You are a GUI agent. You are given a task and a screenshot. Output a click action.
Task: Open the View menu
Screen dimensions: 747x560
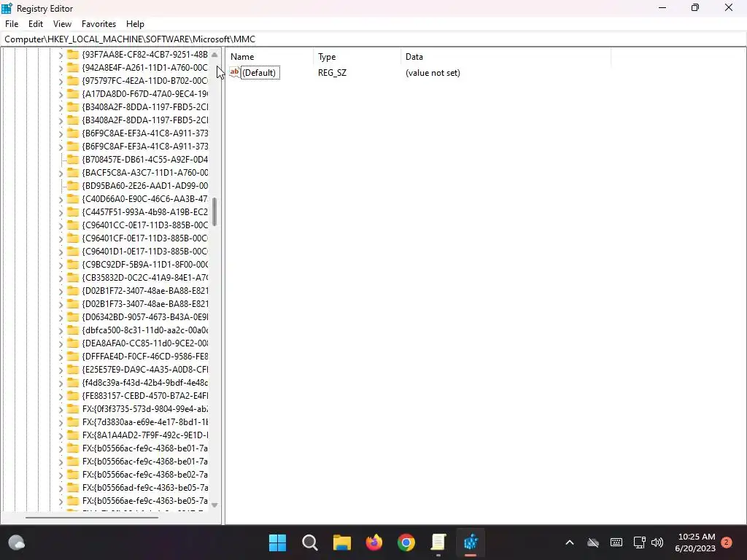click(63, 24)
